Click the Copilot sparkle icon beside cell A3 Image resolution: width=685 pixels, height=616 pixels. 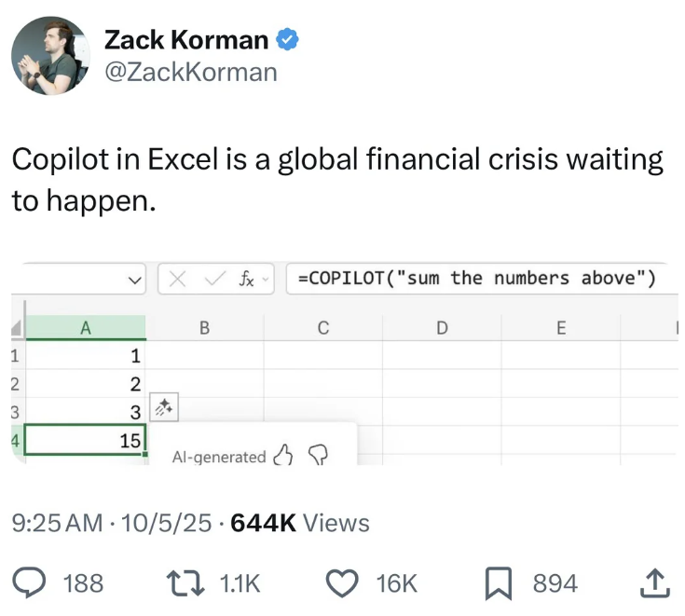pyautogui.click(x=163, y=407)
